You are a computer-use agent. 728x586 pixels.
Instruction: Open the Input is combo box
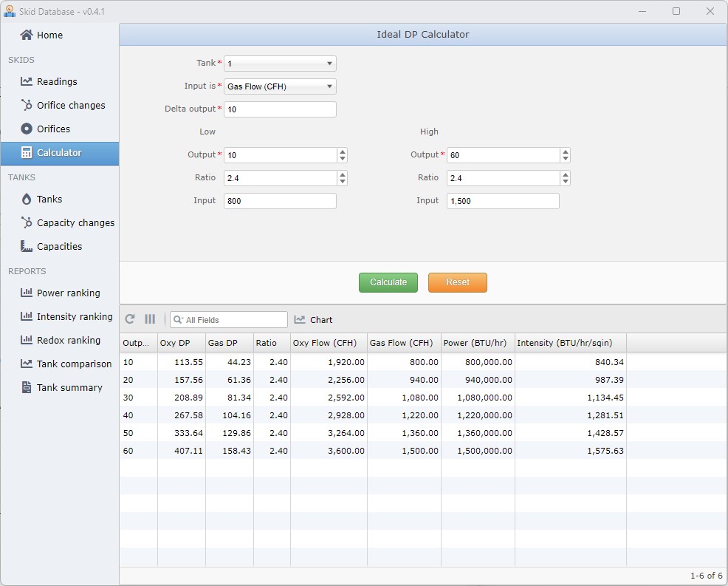click(329, 86)
